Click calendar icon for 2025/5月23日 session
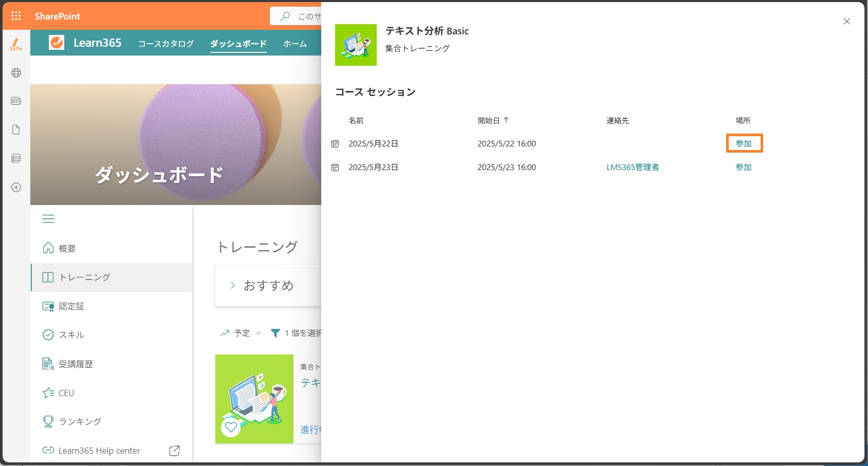 [335, 167]
